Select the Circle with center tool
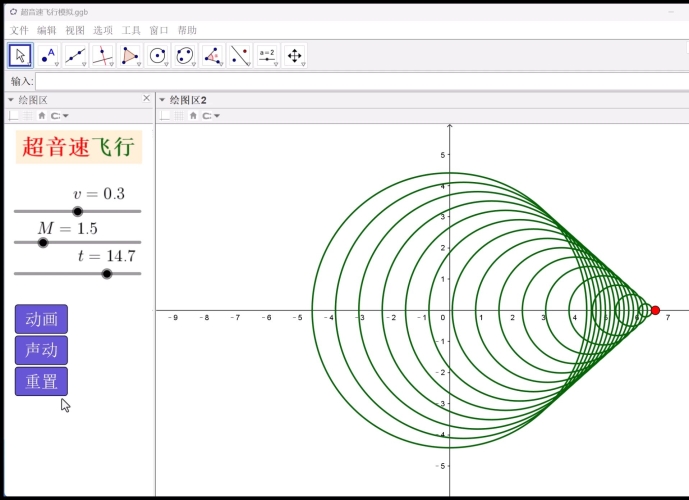Screen dimensions: 689x500 pos(158,56)
